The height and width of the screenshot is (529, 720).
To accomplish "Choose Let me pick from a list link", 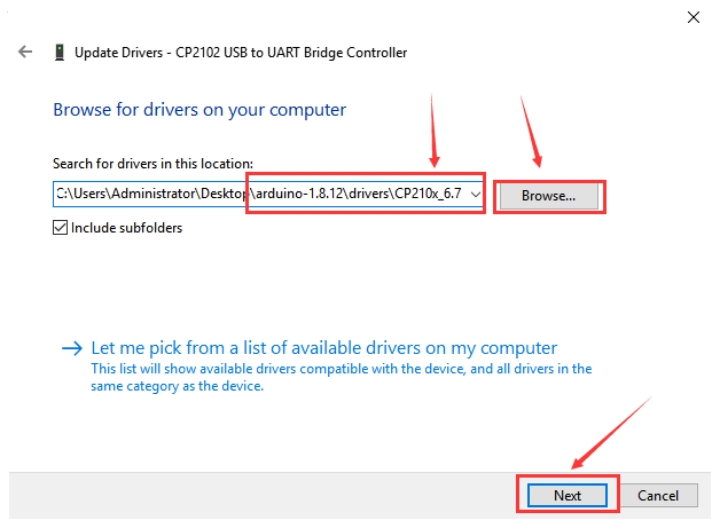I will 324,348.
